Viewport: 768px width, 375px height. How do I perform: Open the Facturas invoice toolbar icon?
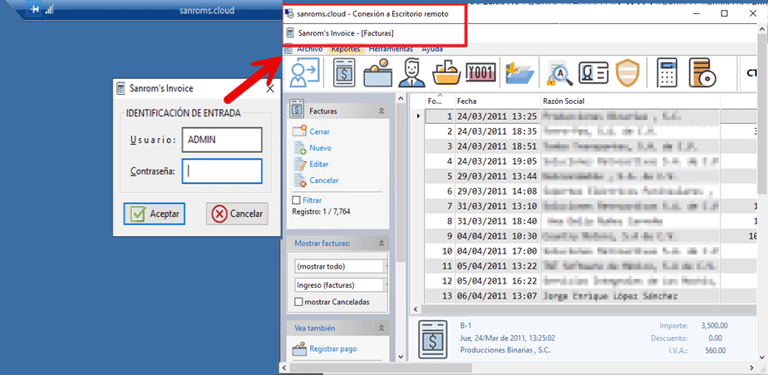(345, 73)
